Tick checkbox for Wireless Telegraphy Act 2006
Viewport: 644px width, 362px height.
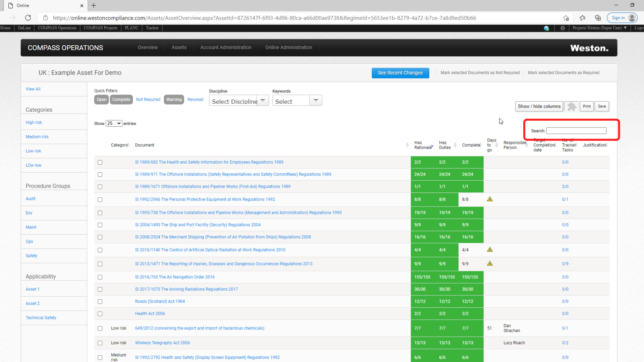point(100,343)
